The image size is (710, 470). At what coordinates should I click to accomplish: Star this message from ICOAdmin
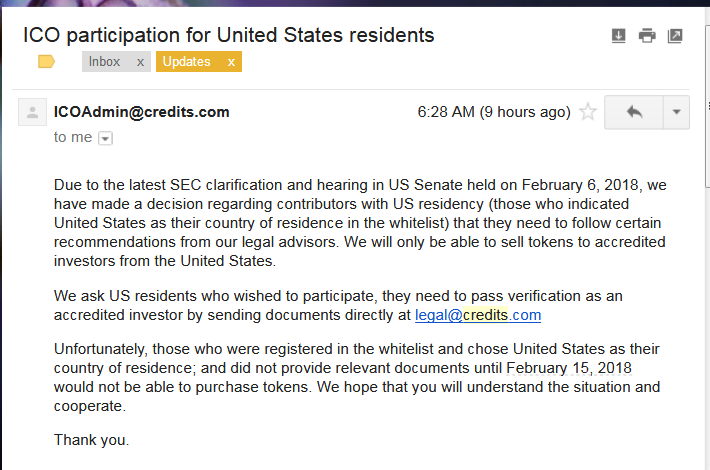pos(588,112)
